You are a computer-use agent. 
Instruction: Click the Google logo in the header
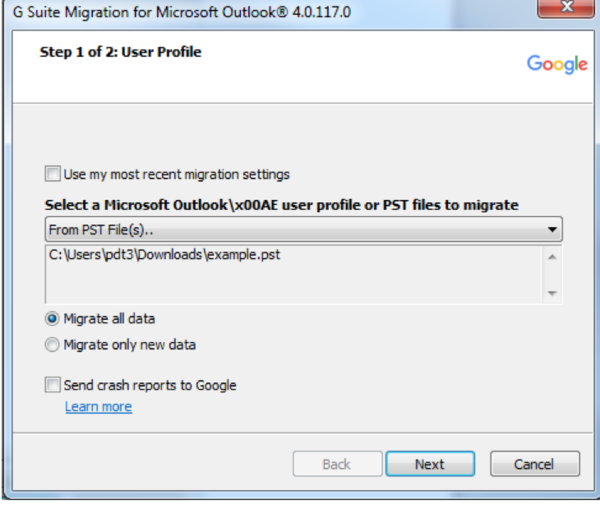pyautogui.click(x=557, y=64)
